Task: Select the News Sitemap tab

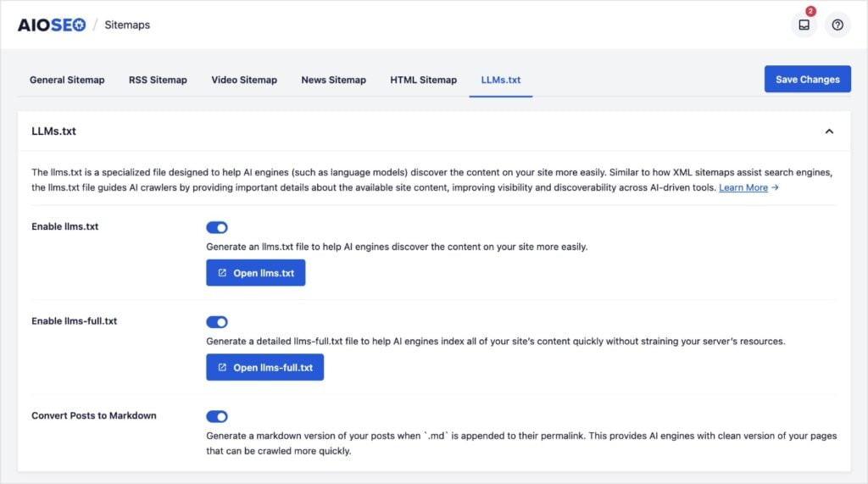Action: 333,80
